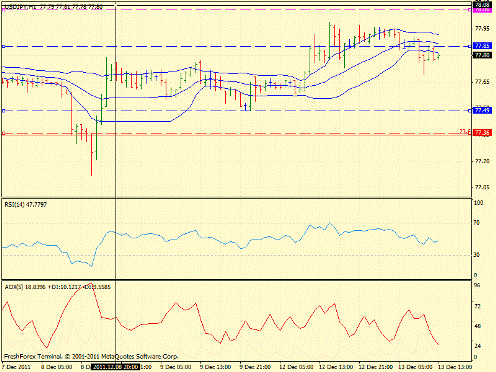Click the 13 Dec 13:00 time label
The height and width of the screenshot is (372, 496).
(455, 367)
